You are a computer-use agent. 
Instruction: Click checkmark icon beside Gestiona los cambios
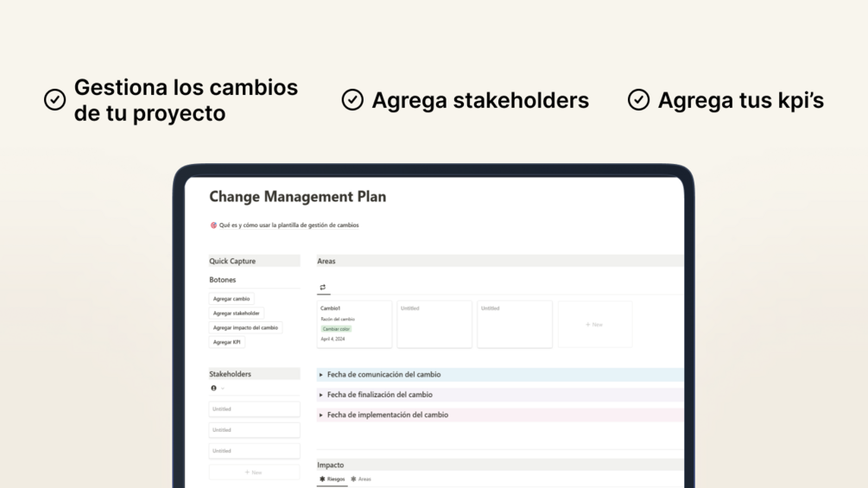point(54,100)
